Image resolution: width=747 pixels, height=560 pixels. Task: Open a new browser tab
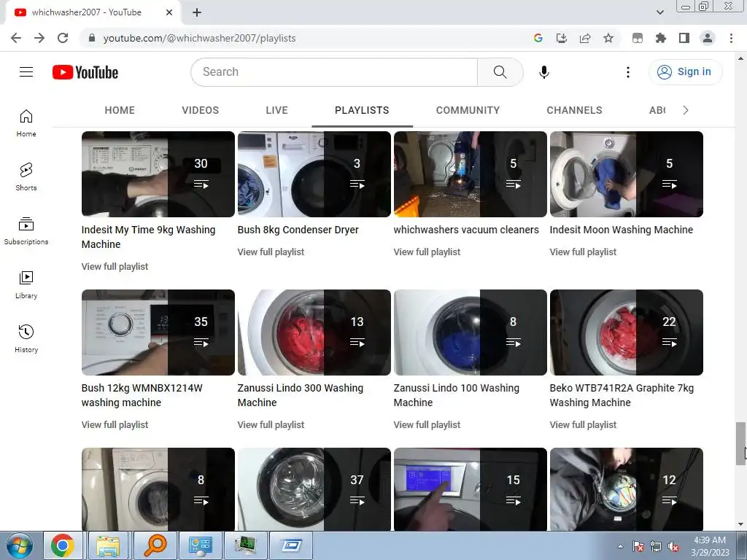pyautogui.click(x=197, y=12)
